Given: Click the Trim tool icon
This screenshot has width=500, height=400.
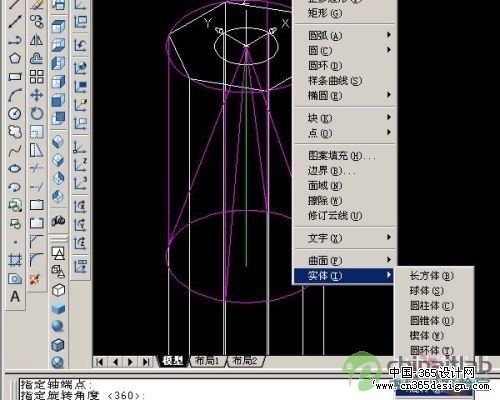Looking at the screenshot, I should [x=36, y=169].
